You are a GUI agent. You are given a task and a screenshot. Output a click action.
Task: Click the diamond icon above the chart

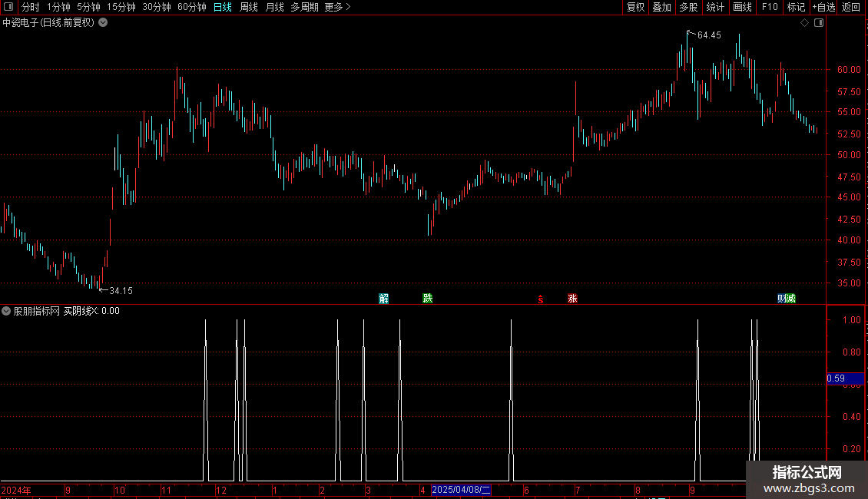(805, 23)
